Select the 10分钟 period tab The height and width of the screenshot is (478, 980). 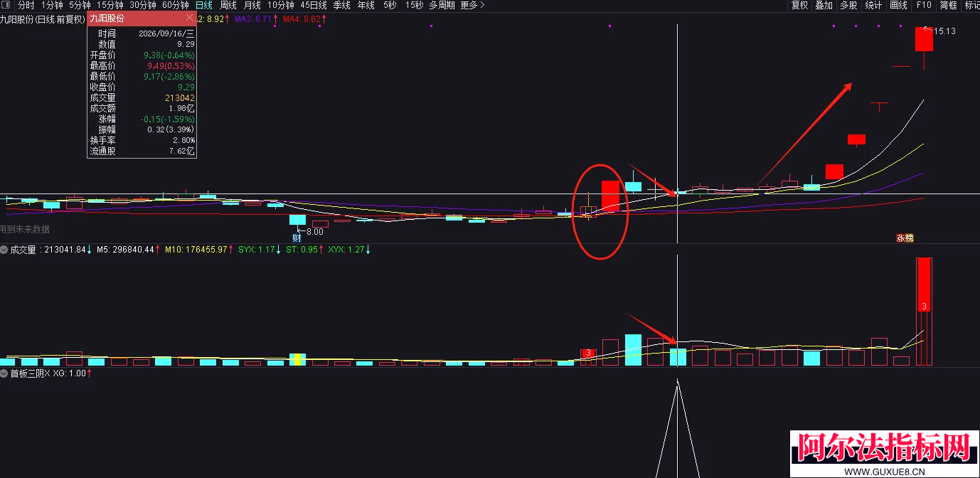pyautogui.click(x=281, y=5)
